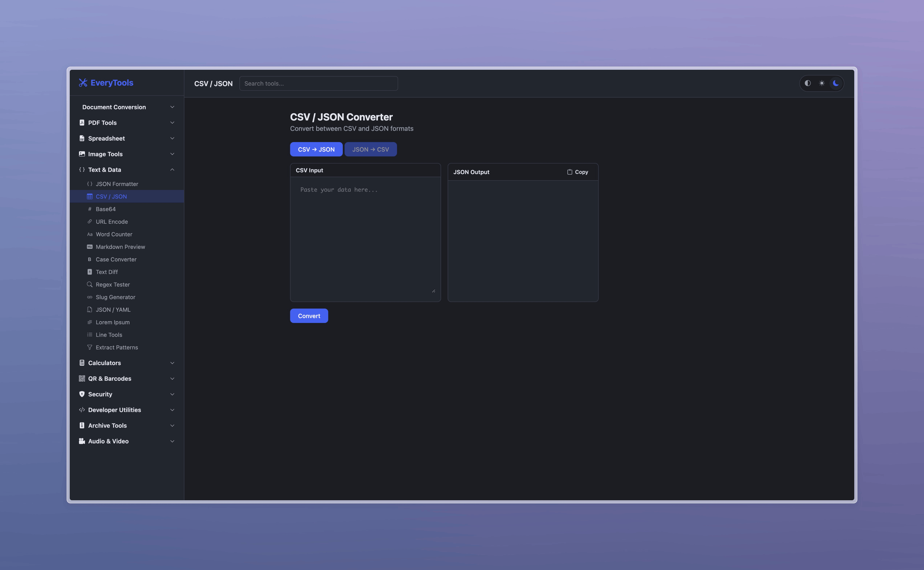Expand the Security section chevron
The width and height of the screenshot is (924, 570).
coord(172,394)
